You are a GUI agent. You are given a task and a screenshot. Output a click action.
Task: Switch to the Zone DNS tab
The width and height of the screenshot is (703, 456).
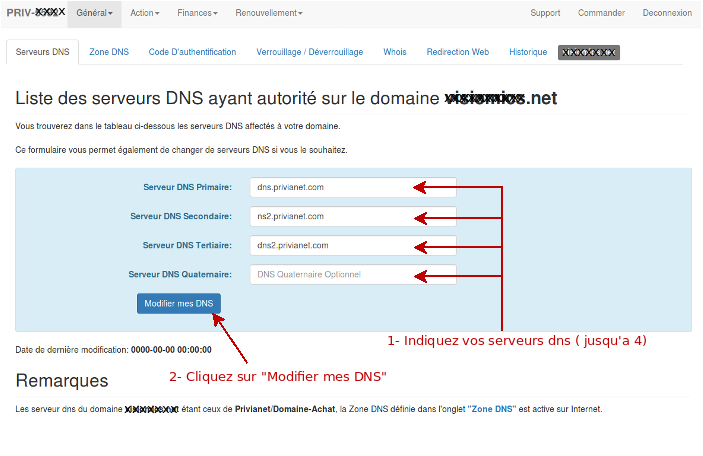pos(109,52)
